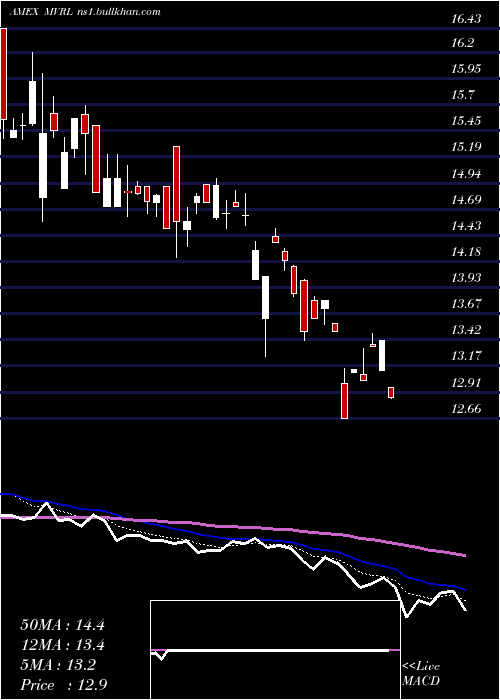Viewport: 500px width, 700px height.
Task: Click the last red candlestick near 12.91
Action: click(x=391, y=392)
